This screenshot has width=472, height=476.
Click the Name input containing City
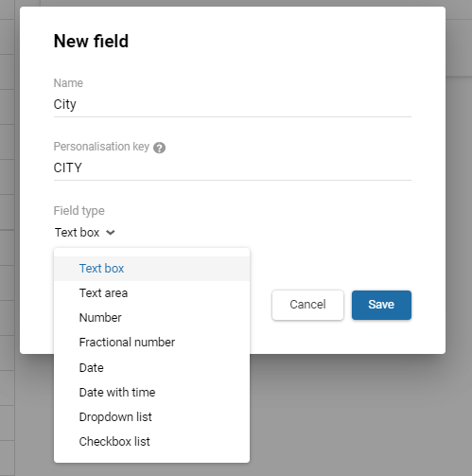[x=233, y=104]
